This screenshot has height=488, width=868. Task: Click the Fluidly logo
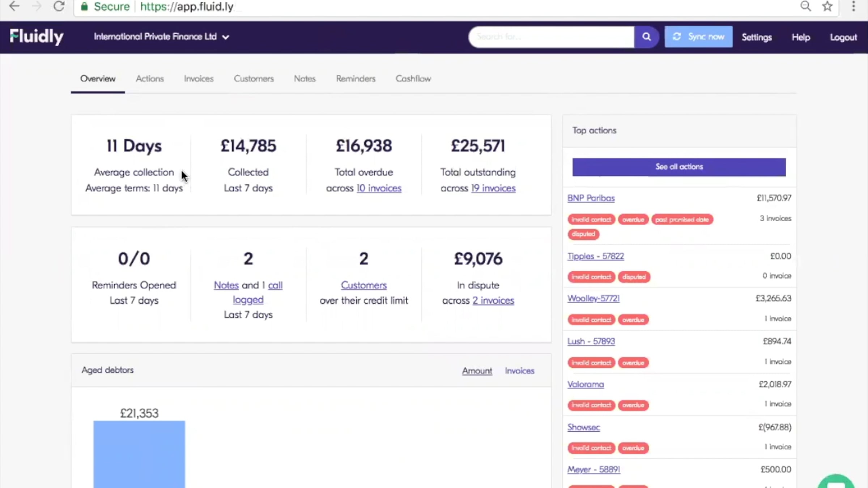click(x=37, y=37)
